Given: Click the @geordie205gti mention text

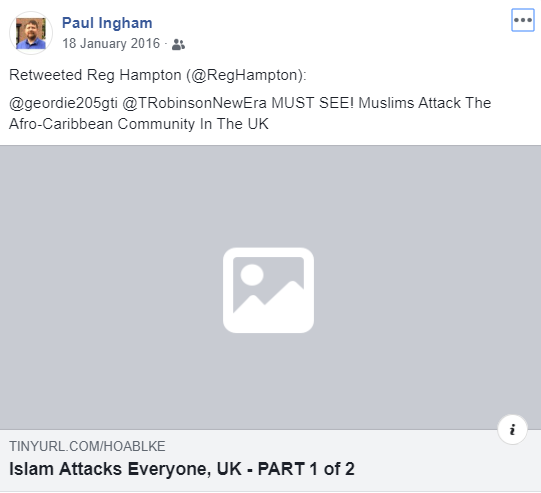Looking at the screenshot, I should 63,103.
